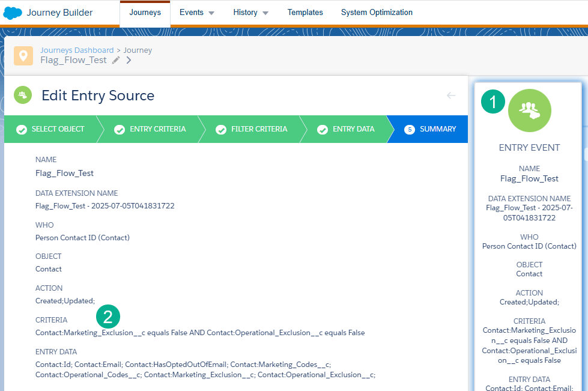Image resolution: width=588 pixels, height=391 pixels.
Task: Select the green Entry Event circle icon
Action: tap(529, 110)
